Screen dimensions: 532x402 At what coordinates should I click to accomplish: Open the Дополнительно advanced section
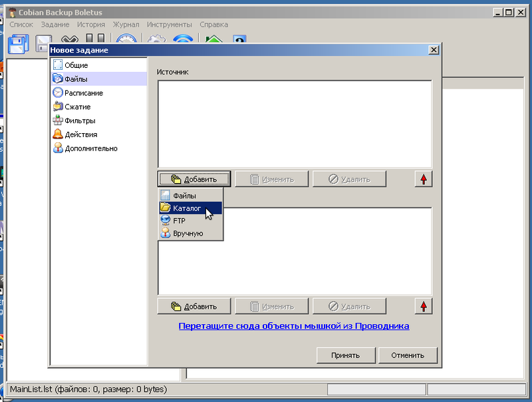99,148
